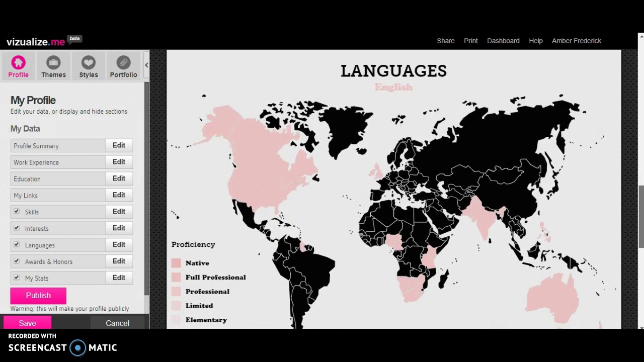The height and width of the screenshot is (362, 644).
Task: Click the Proficiency legend title
Action: pyautogui.click(x=193, y=245)
